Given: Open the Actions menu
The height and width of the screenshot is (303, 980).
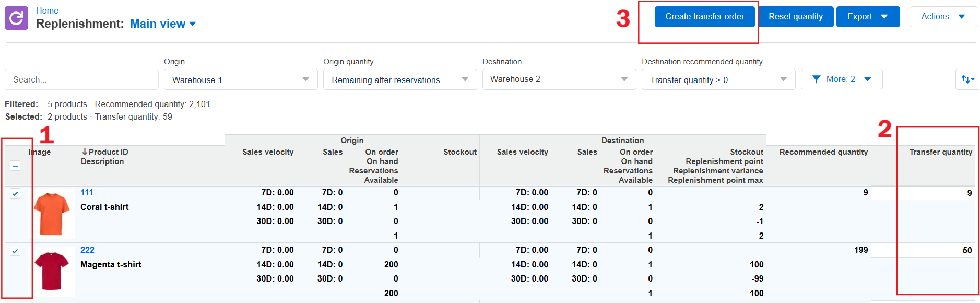Looking at the screenshot, I should 943,17.
